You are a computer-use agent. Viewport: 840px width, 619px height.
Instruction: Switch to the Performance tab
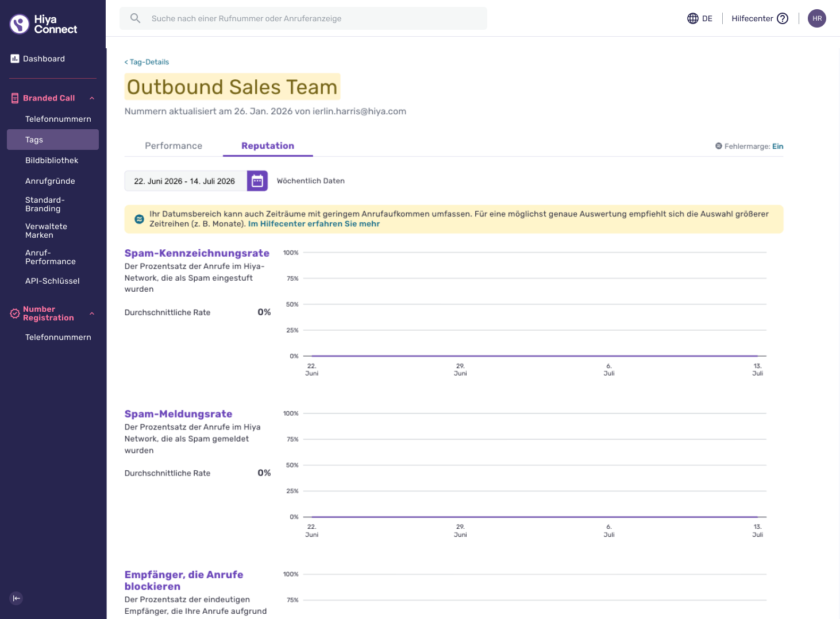pyautogui.click(x=174, y=146)
